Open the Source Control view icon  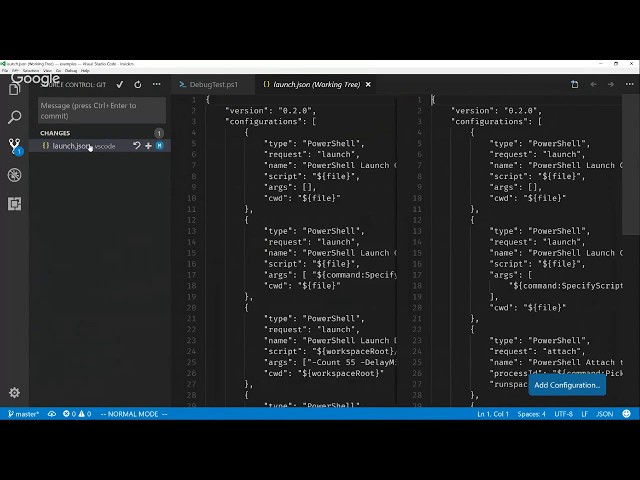pos(15,146)
